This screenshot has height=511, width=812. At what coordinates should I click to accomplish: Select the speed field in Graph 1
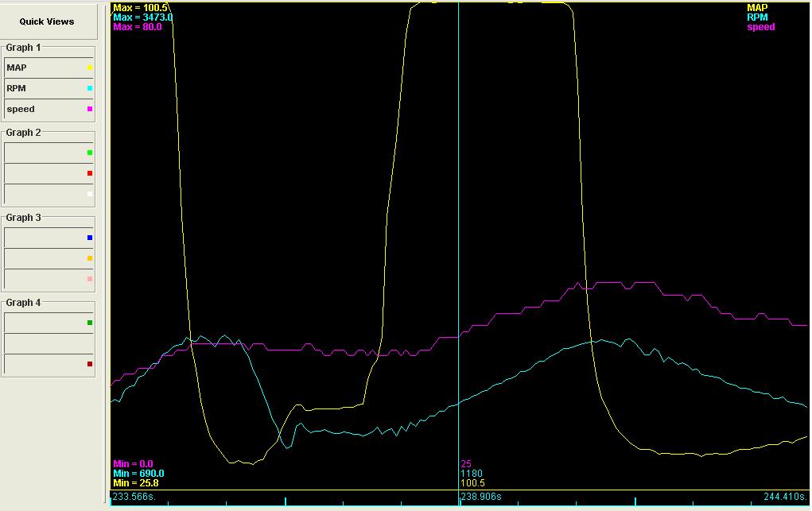49,109
